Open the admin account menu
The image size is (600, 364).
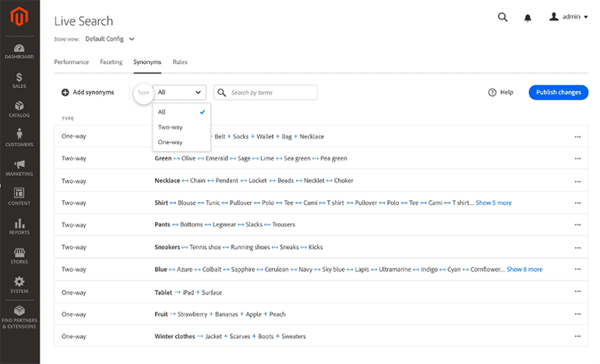point(569,17)
